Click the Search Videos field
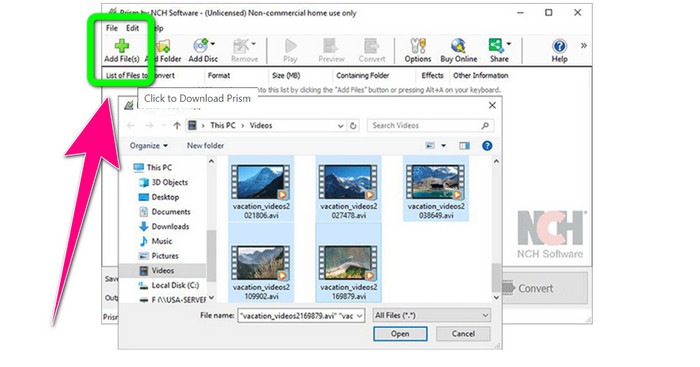The height and width of the screenshot is (367, 700). (430, 126)
